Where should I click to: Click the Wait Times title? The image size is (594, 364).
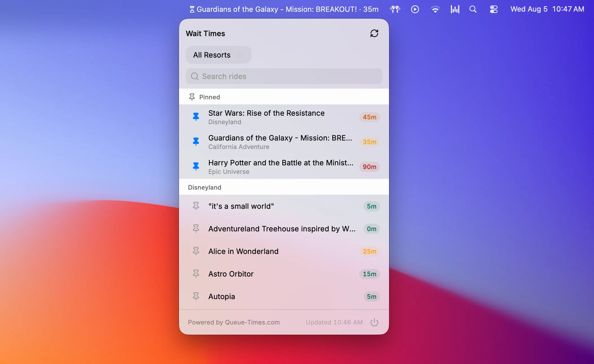tap(205, 33)
